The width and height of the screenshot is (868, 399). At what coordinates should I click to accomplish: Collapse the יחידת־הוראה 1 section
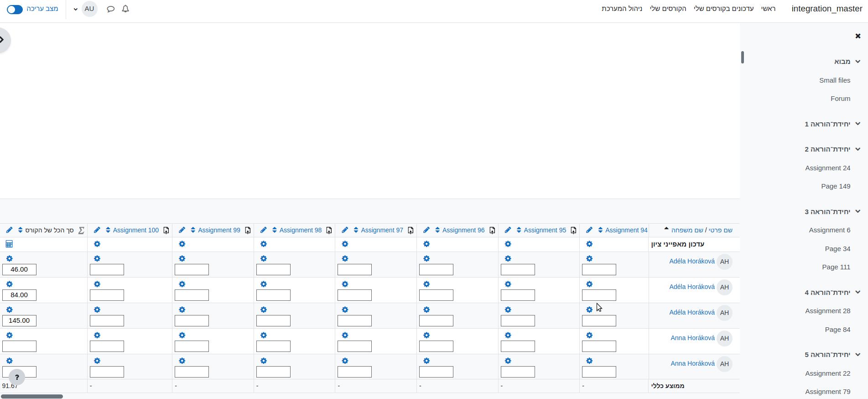click(x=858, y=124)
